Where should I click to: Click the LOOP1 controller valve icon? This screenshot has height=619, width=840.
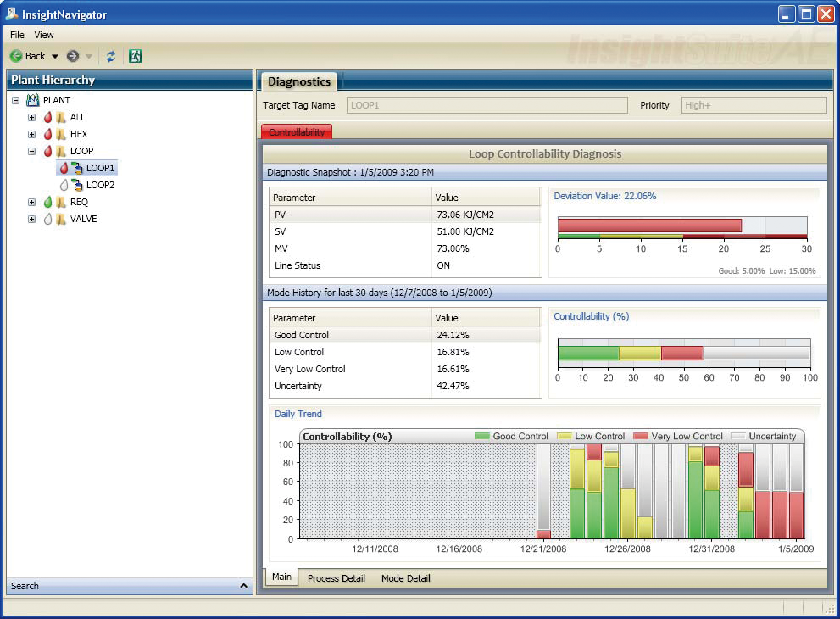(78, 169)
